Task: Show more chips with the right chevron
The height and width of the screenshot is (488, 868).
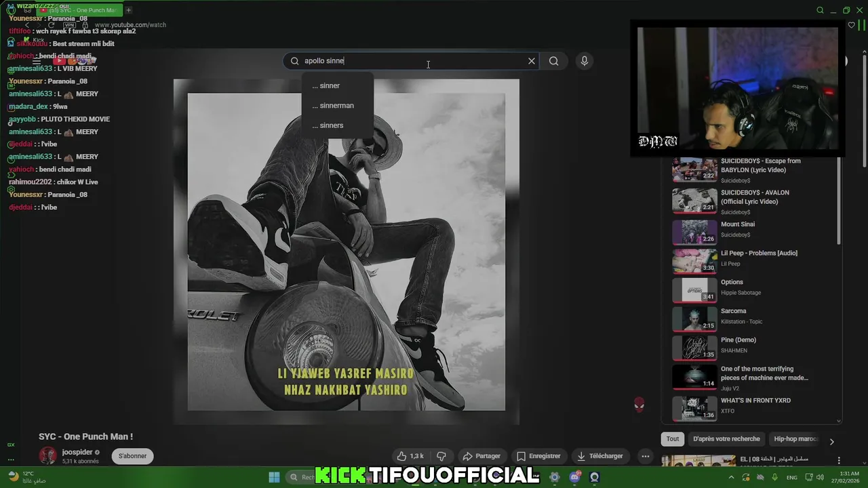Action: click(x=831, y=442)
